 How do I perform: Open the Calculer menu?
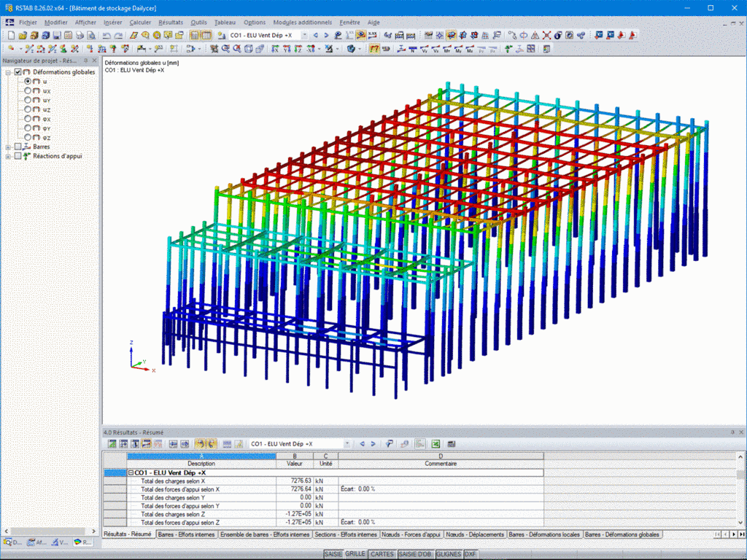140,23
